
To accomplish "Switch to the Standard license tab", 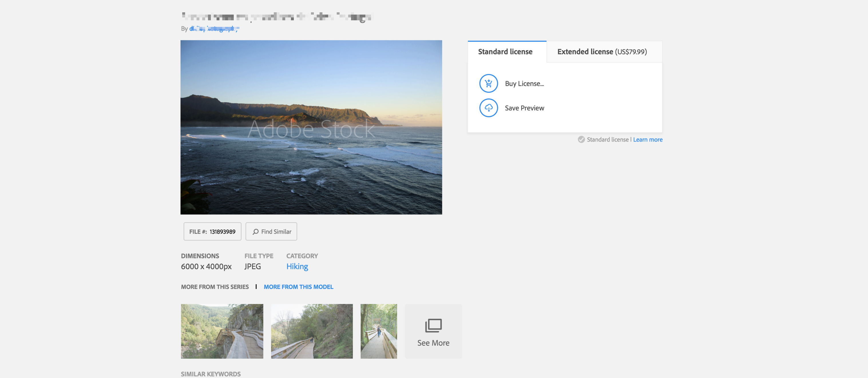I will [x=507, y=51].
